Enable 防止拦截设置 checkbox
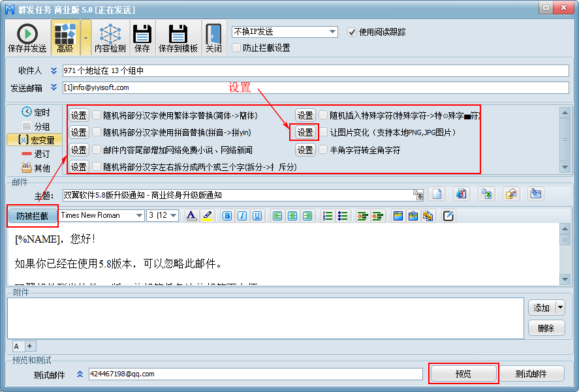 [236, 48]
